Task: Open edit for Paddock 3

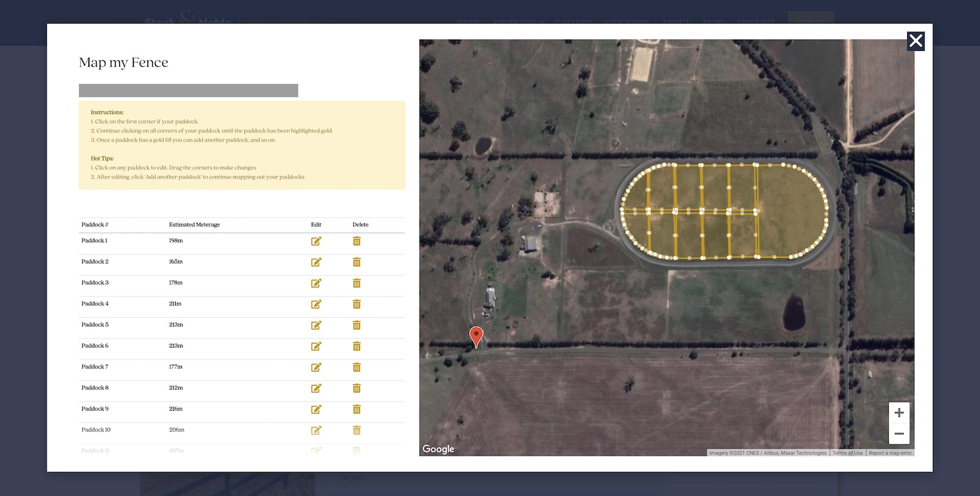Action: [316, 283]
